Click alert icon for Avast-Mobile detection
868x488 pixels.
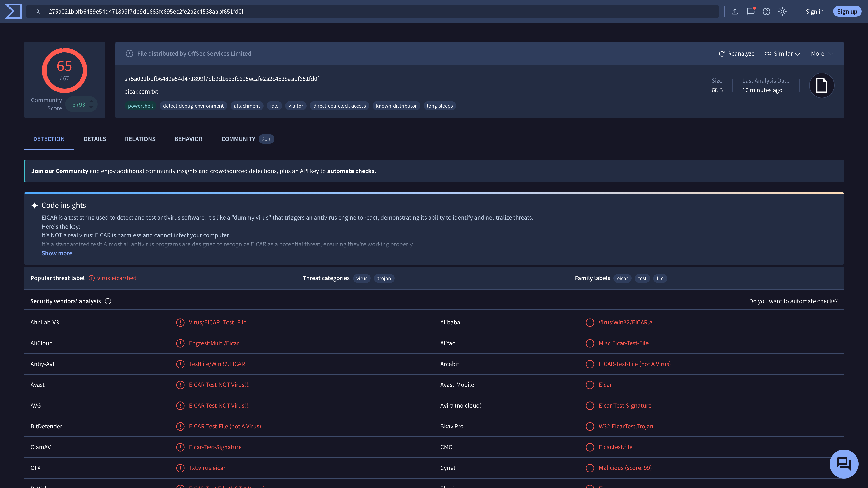(x=590, y=385)
